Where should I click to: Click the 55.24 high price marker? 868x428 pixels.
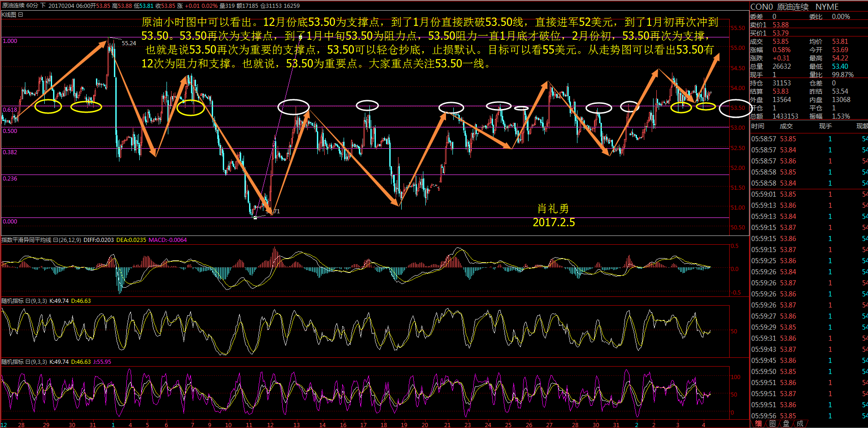click(129, 43)
